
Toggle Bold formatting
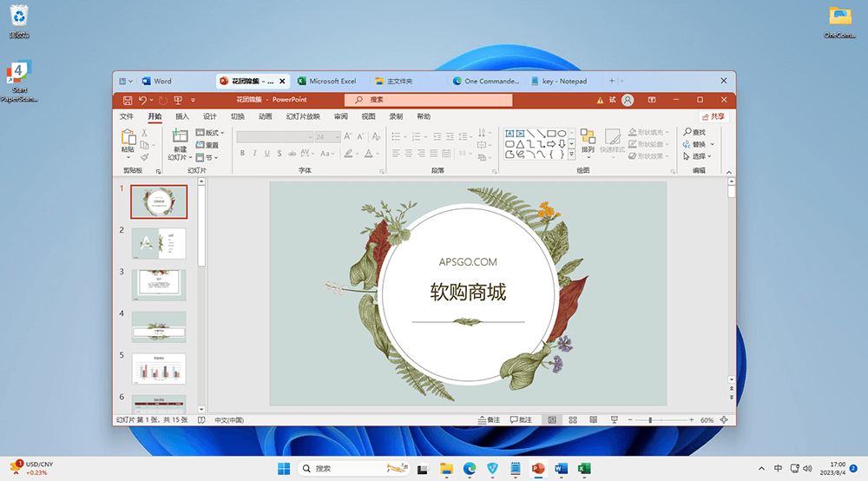(242, 154)
